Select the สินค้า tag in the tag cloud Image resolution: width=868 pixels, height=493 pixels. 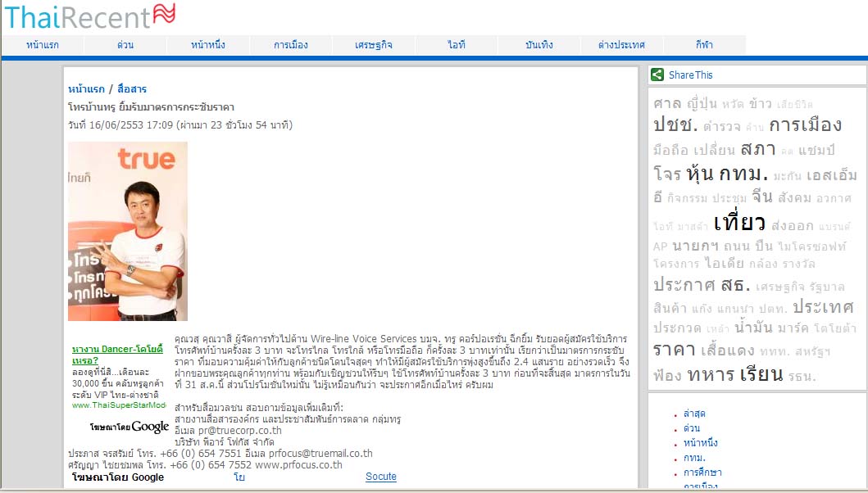670,308
